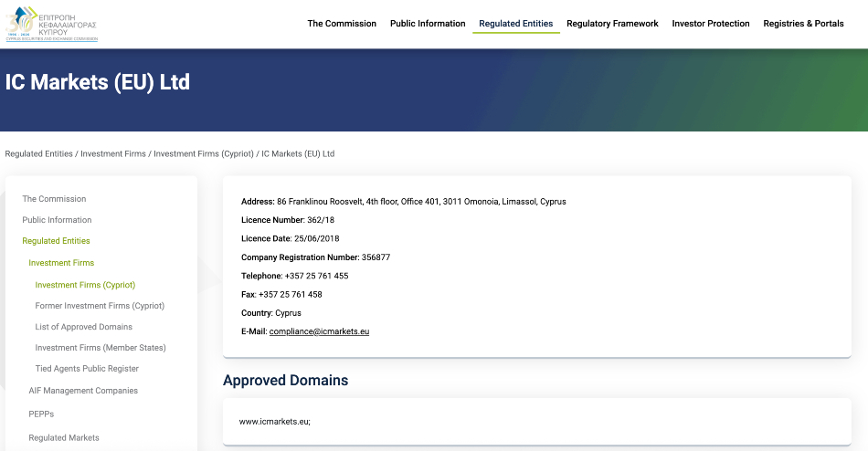Viewport: 868px width, 451px height.
Task: Open Registries & Portals top menu
Action: 803,24
